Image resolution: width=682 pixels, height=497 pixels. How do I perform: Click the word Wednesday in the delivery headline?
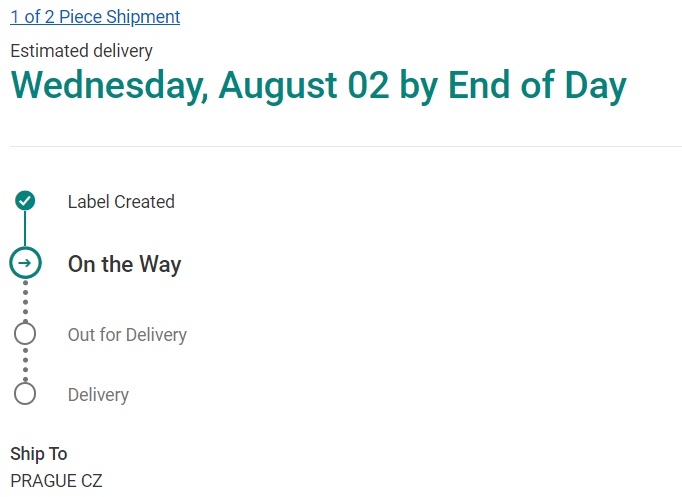click(x=106, y=86)
